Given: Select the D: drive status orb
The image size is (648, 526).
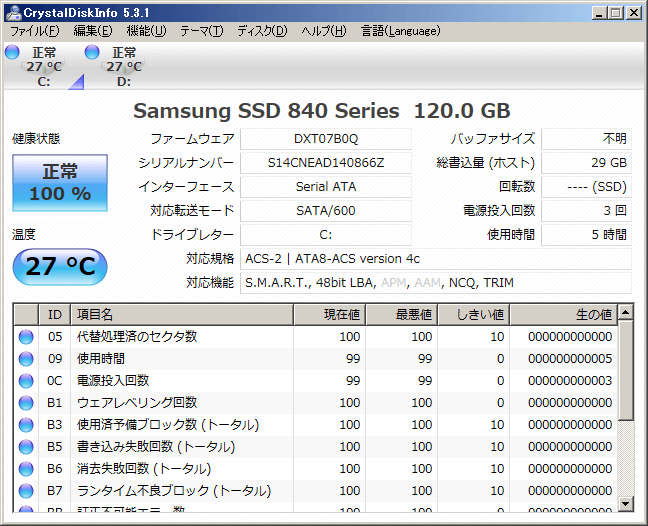Looking at the screenshot, I should click(92, 52).
